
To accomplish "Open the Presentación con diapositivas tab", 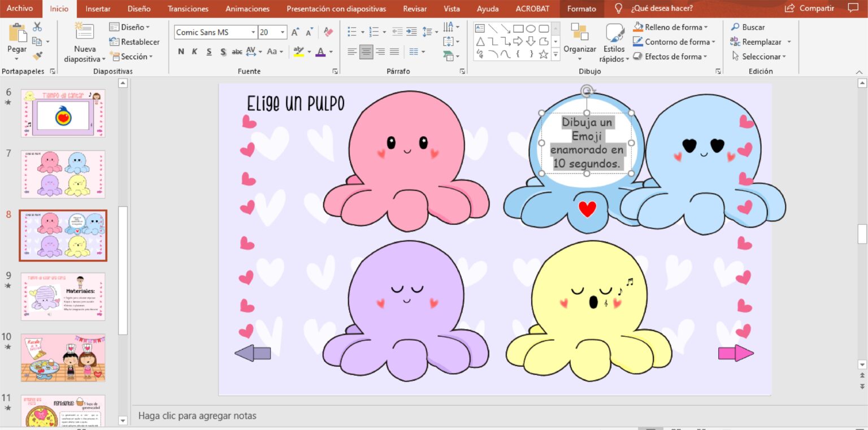I will pyautogui.click(x=336, y=8).
